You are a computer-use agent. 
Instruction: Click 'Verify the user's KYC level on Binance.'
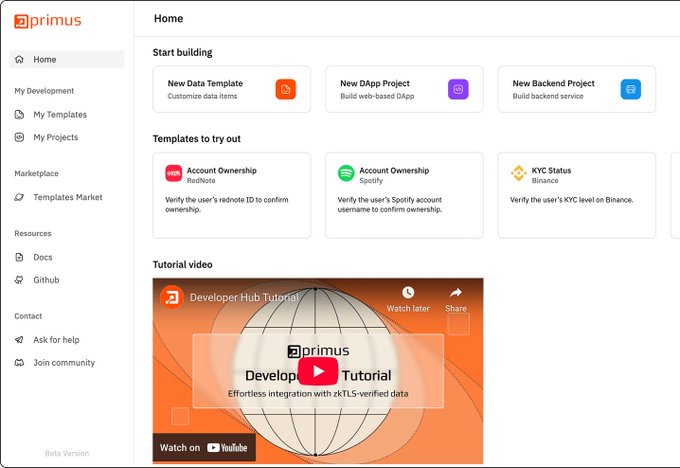point(572,200)
